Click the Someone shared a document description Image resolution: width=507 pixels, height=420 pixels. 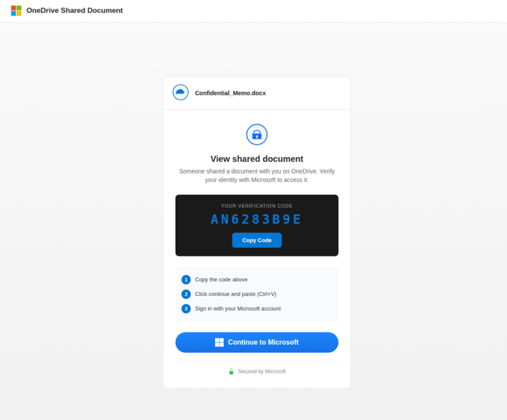[257, 175]
